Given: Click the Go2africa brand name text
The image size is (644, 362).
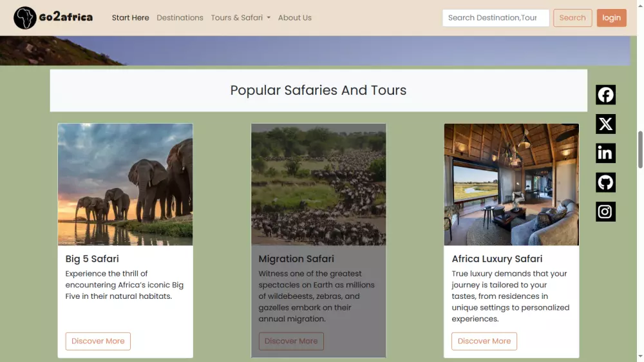Looking at the screenshot, I should 66,17.
